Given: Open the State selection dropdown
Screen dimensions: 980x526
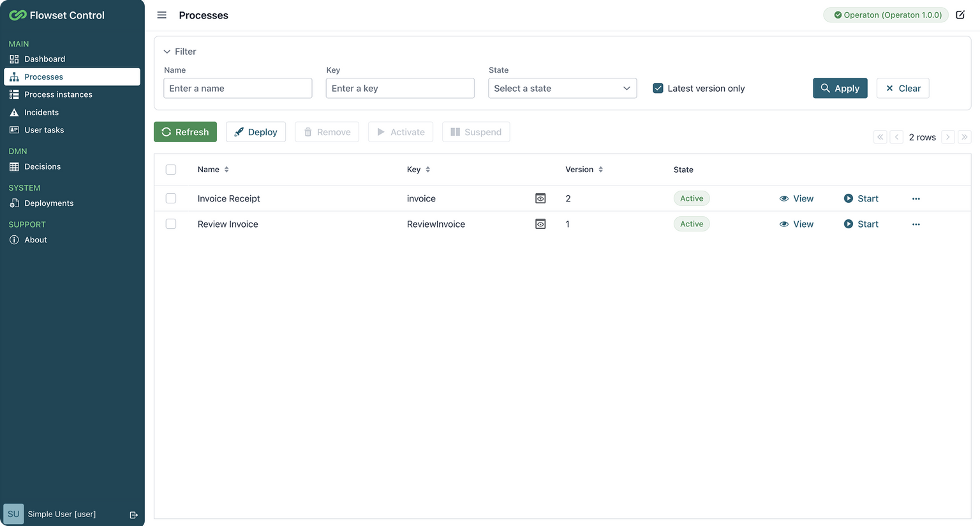Looking at the screenshot, I should tap(562, 88).
